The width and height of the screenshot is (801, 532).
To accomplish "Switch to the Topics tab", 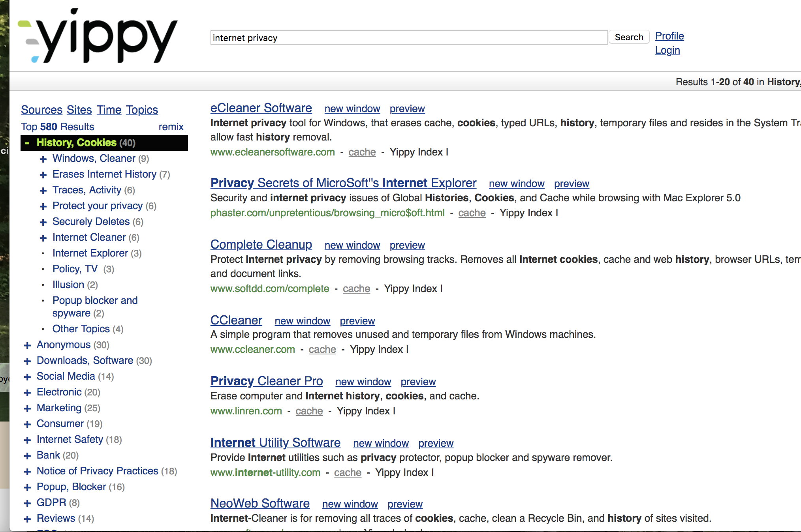I will [142, 110].
